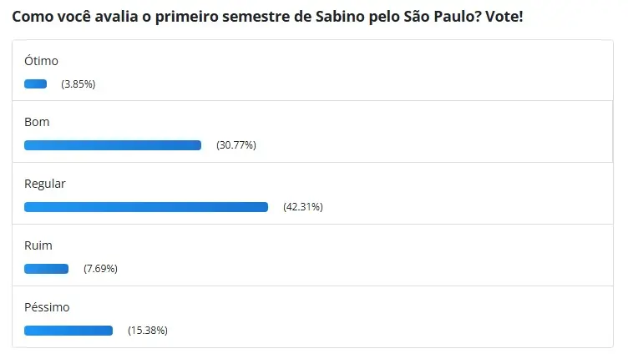Select the Ruim option label
The height and width of the screenshot is (364, 628).
coord(38,245)
